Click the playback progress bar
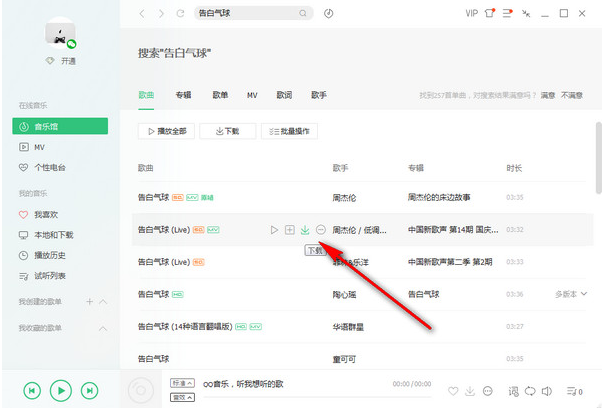 317,397
